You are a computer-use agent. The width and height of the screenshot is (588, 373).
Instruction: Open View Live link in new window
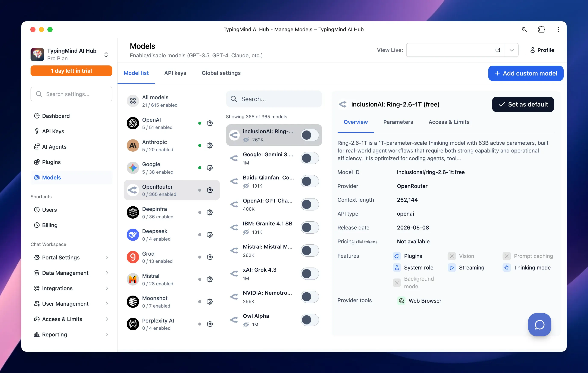[498, 50]
